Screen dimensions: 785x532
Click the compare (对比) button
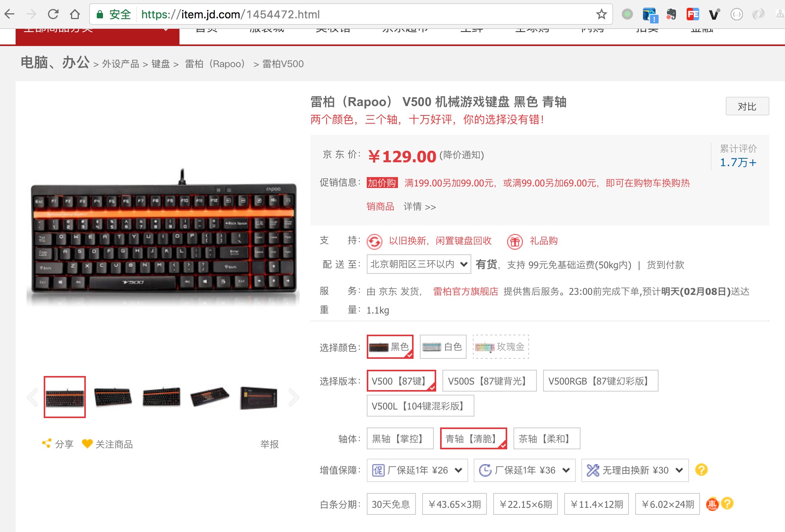point(747,106)
